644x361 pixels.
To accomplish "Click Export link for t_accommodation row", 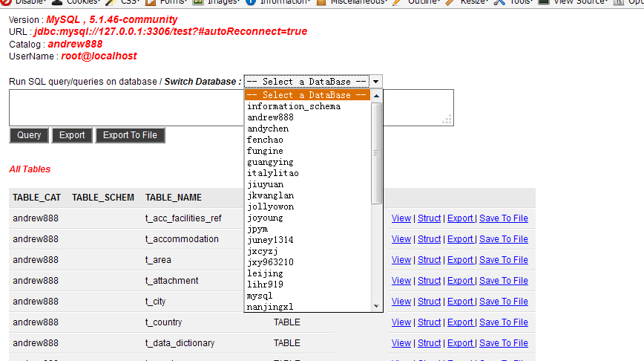I will point(461,239).
